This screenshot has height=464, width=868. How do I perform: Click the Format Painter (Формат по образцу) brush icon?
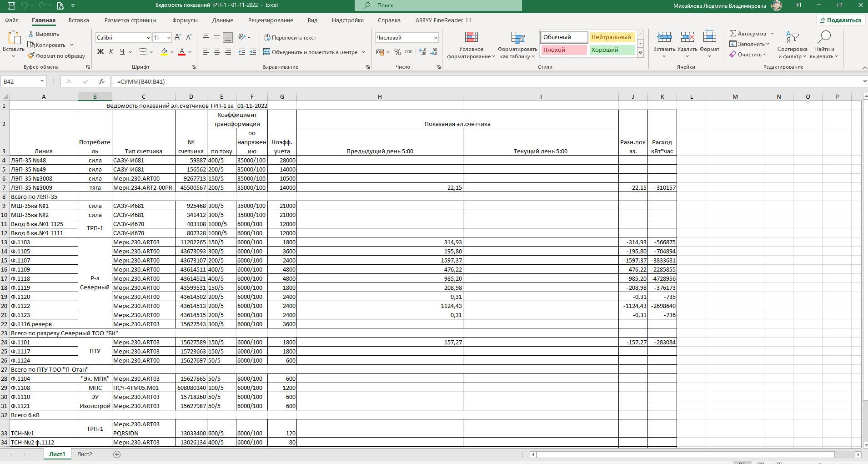pyautogui.click(x=31, y=56)
